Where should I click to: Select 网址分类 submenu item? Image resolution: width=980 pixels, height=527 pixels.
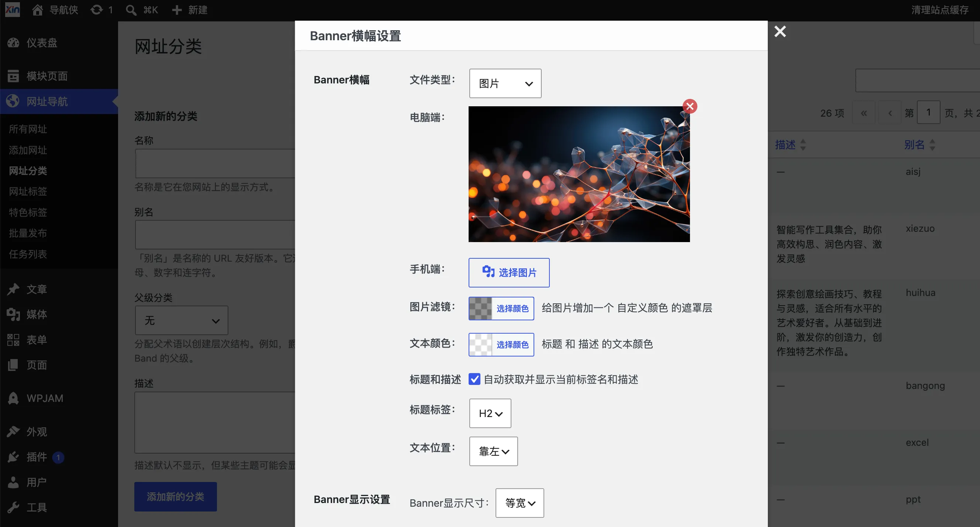tap(28, 170)
